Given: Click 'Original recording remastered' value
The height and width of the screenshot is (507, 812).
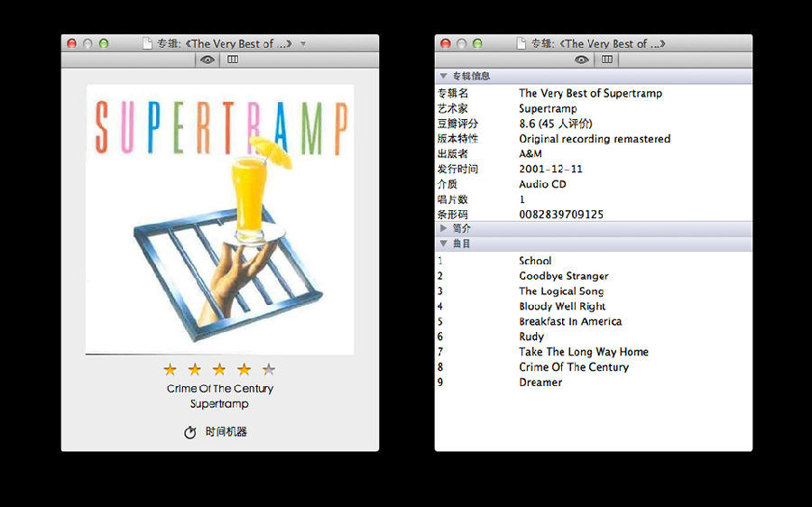Looking at the screenshot, I should point(595,139).
